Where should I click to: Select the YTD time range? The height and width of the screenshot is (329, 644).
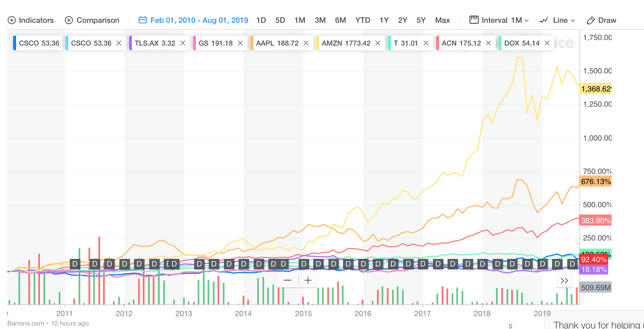tap(363, 20)
